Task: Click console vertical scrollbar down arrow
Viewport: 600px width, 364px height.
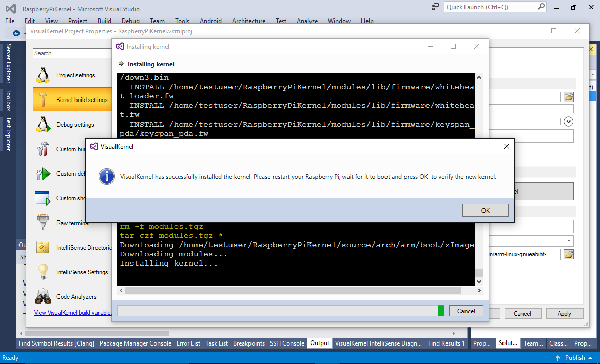Action: coord(479,282)
